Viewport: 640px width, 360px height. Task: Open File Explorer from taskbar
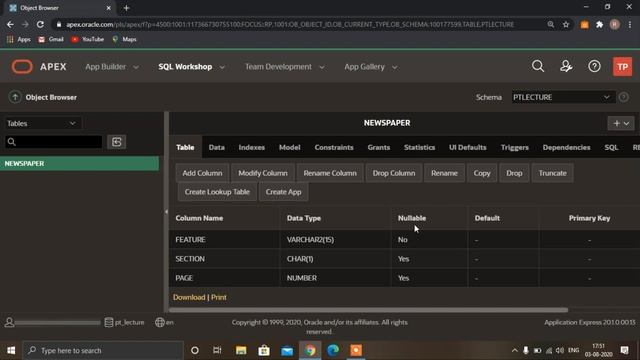pos(241,350)
